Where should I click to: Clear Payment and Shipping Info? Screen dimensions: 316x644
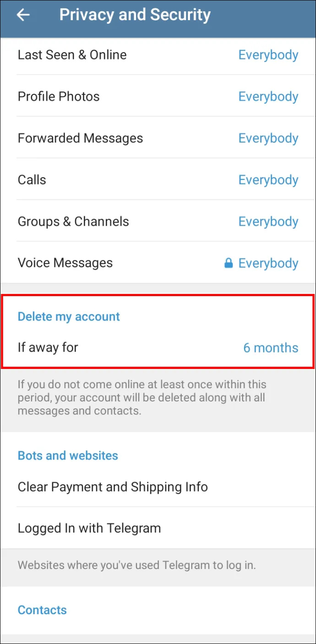158,487
